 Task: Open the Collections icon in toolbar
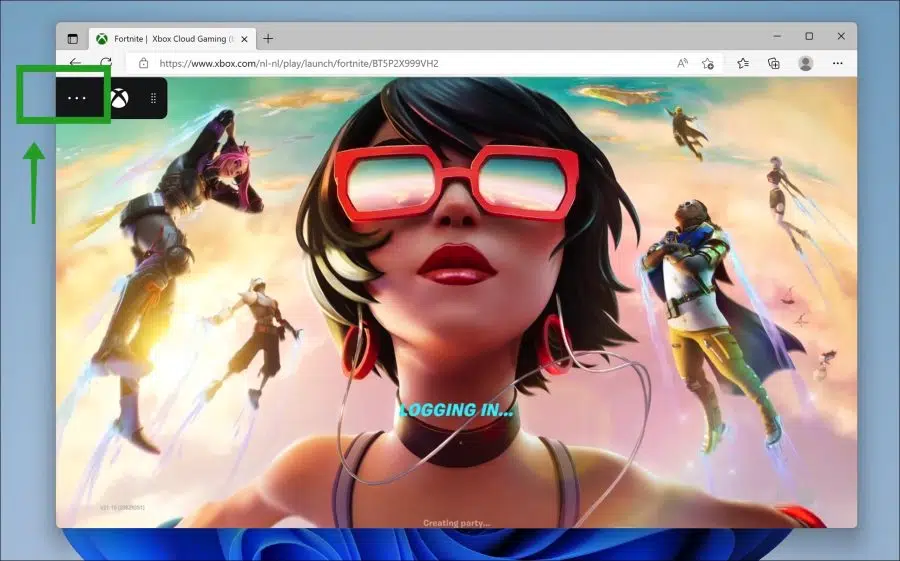tap(774, 63)
